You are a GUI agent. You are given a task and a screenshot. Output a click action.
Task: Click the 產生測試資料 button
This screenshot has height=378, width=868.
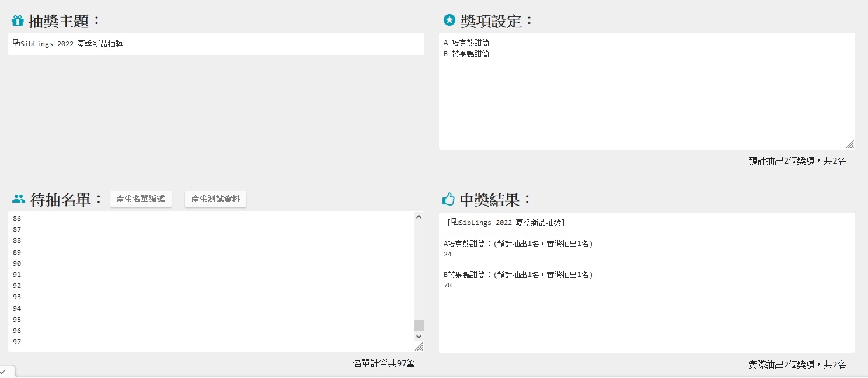click(215, 199)
